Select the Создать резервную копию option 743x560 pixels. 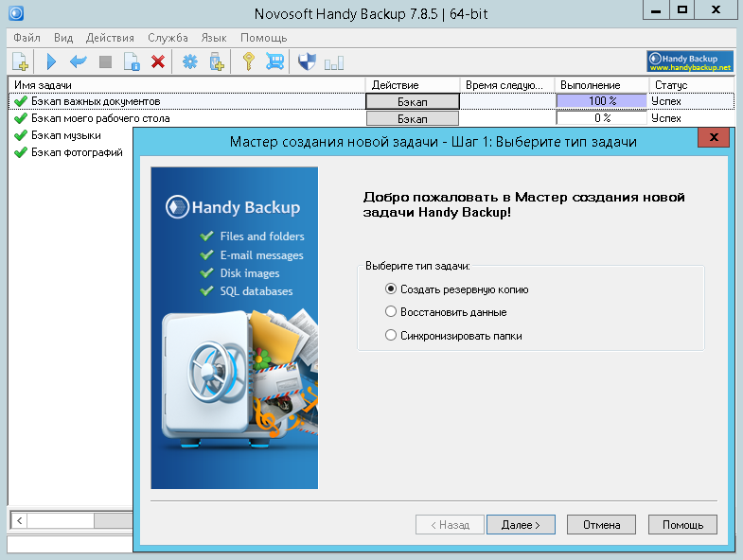457,289
